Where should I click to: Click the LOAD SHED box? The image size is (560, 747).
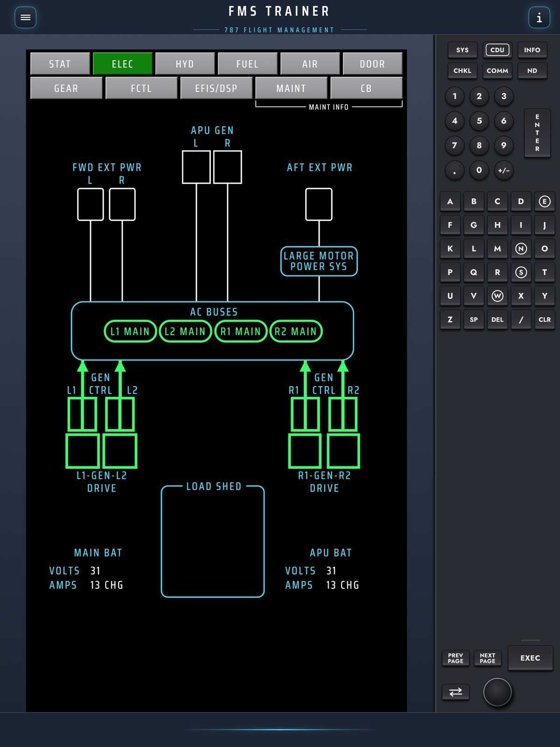pyautogui.click(x=213, y=542)
